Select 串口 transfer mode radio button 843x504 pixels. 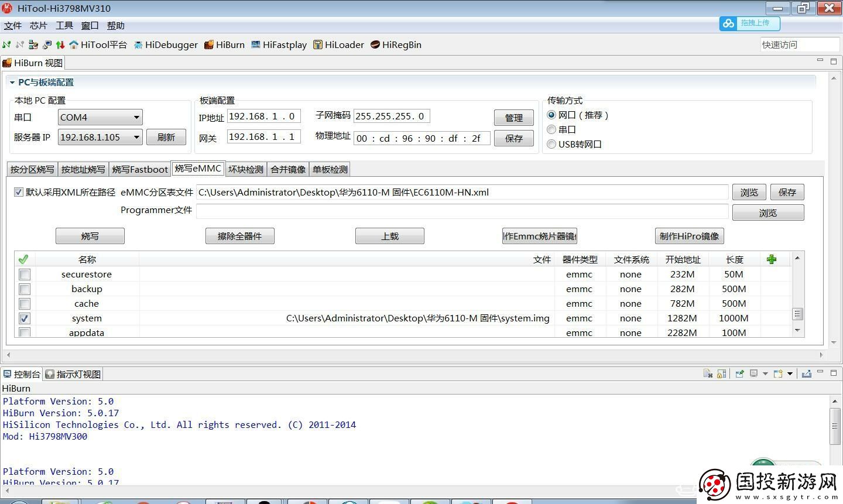(551, 129)
